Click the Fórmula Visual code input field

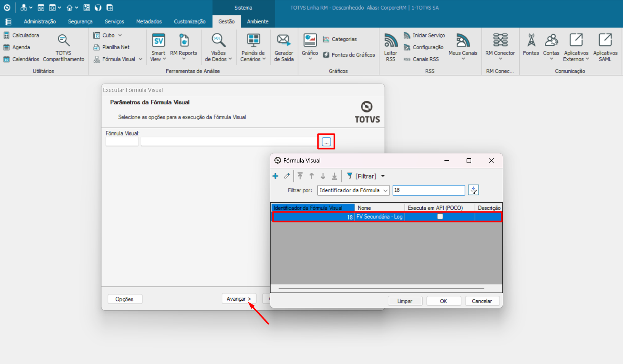[x=122, y=142]
